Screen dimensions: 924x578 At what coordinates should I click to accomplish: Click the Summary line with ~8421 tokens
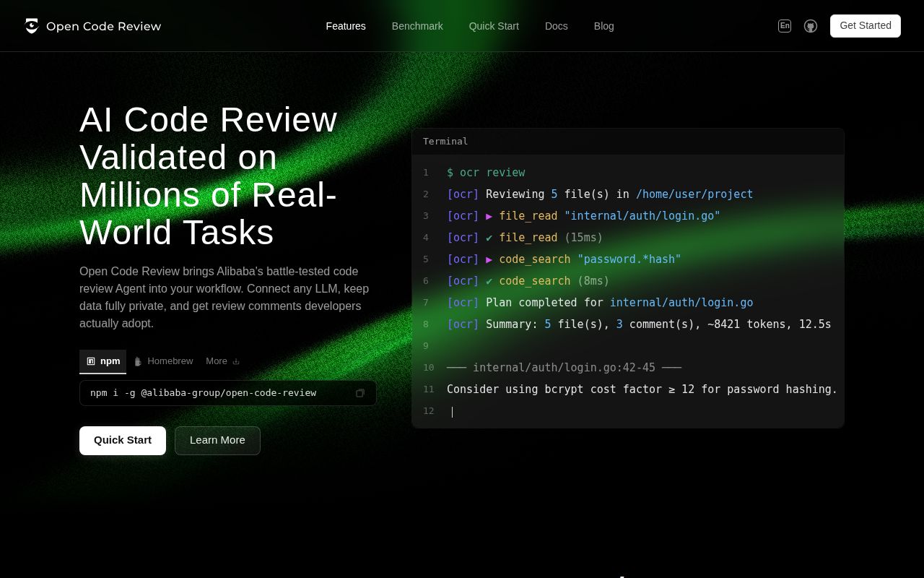pos(639,324)
